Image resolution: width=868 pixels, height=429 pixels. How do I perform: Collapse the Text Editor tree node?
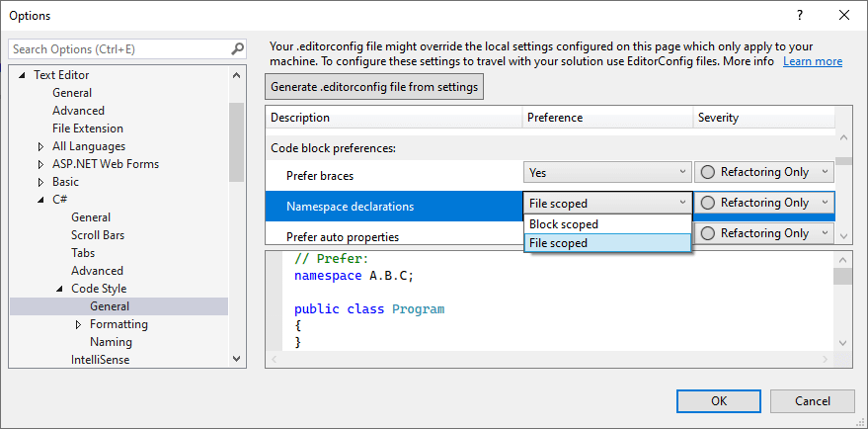(x=21, y=75)
